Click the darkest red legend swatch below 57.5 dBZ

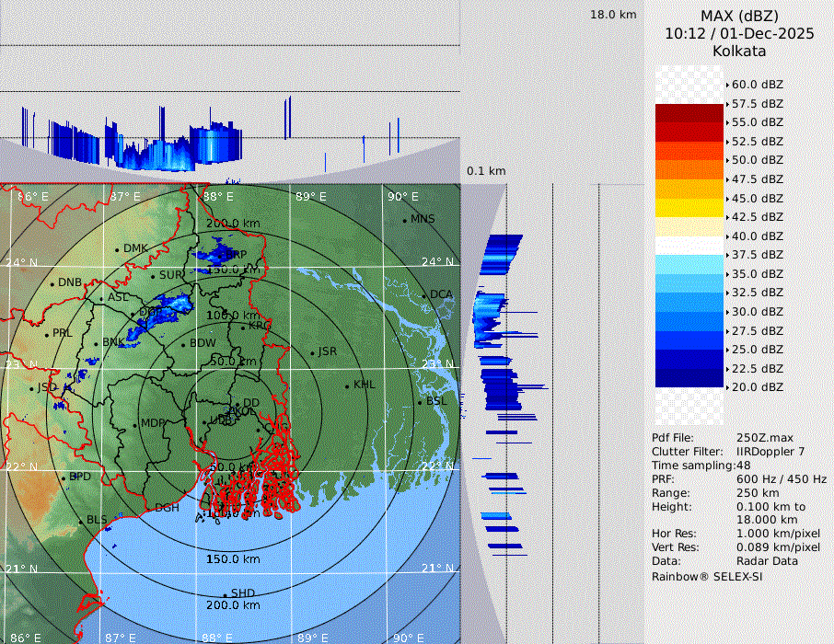click(x=689, y=113)
